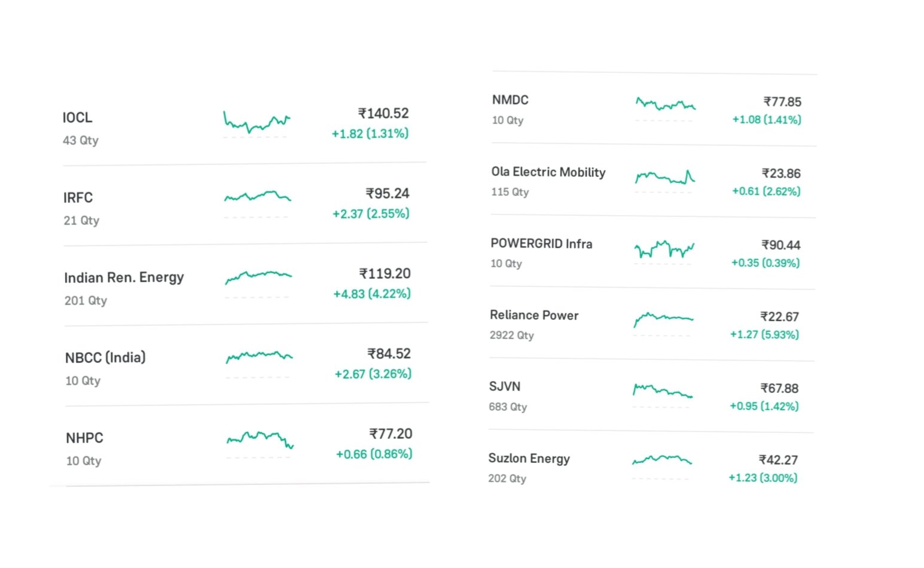Screen dimensions: 924x568
Task: Open the NHPC stock name
Action: (x=84, y=438)
